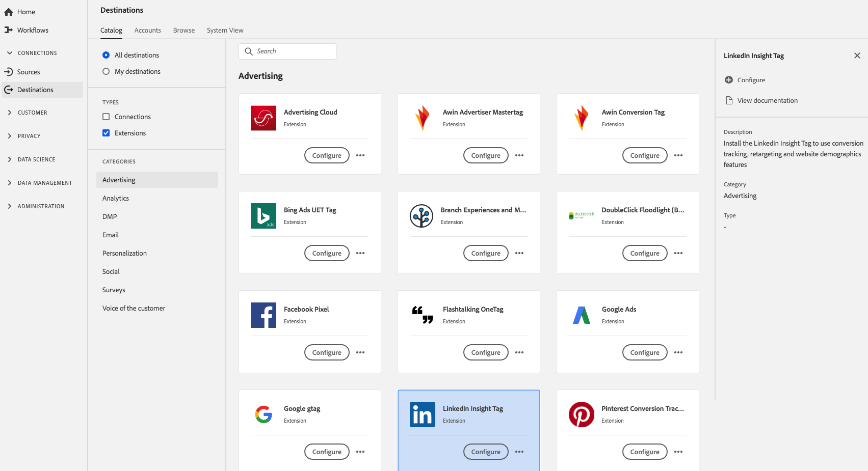Image resolution: width=868 pixels, height=471 pixels.
Task: Switch to the Browse tab
Action: (184, 30)
